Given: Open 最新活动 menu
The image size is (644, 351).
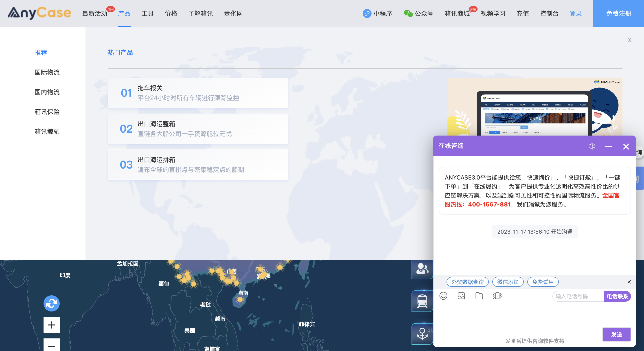Looking at the screenshot, I should pos(94,13).
